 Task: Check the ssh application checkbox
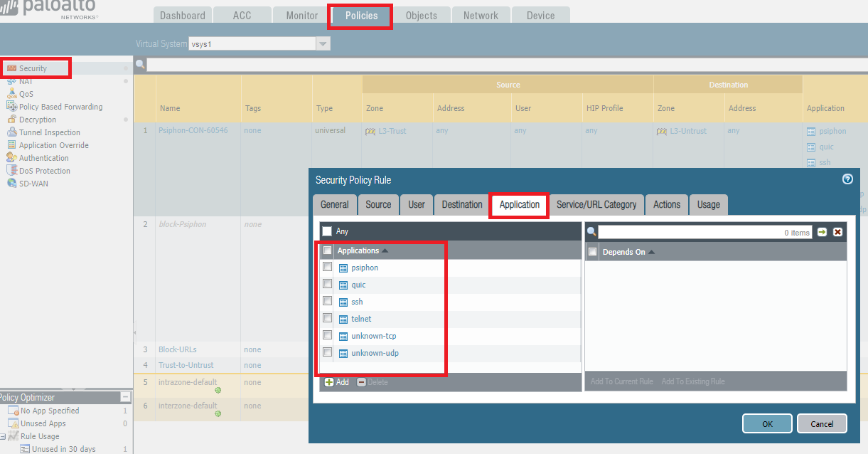click(x=327, y=301)
